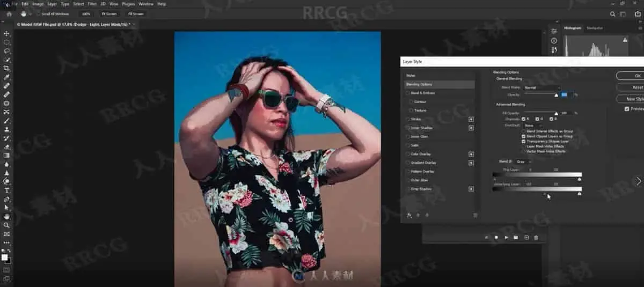Select the Brush tool
This screenshot has width=644, height=287.
[7, 121]
